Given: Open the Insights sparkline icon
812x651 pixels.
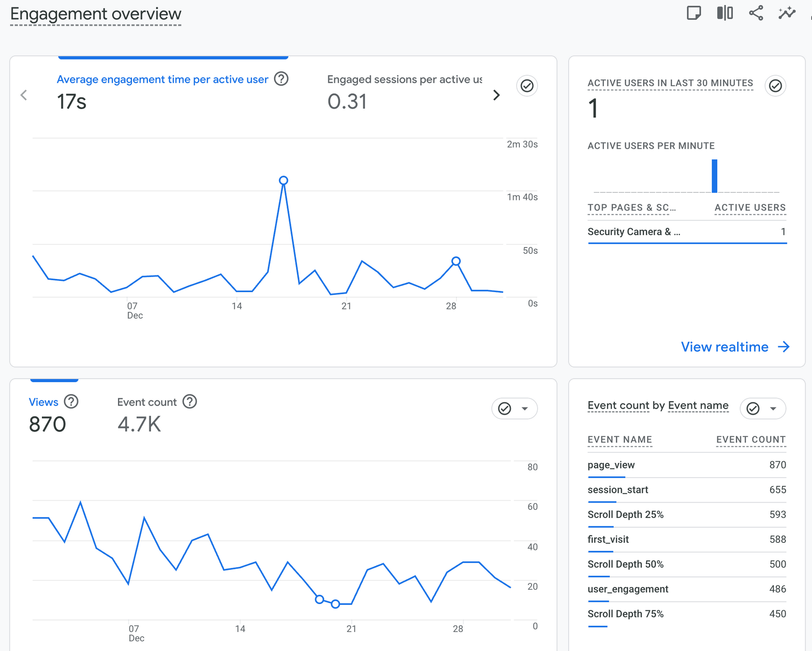Looking at the screenshot, I should coord(787,13).
